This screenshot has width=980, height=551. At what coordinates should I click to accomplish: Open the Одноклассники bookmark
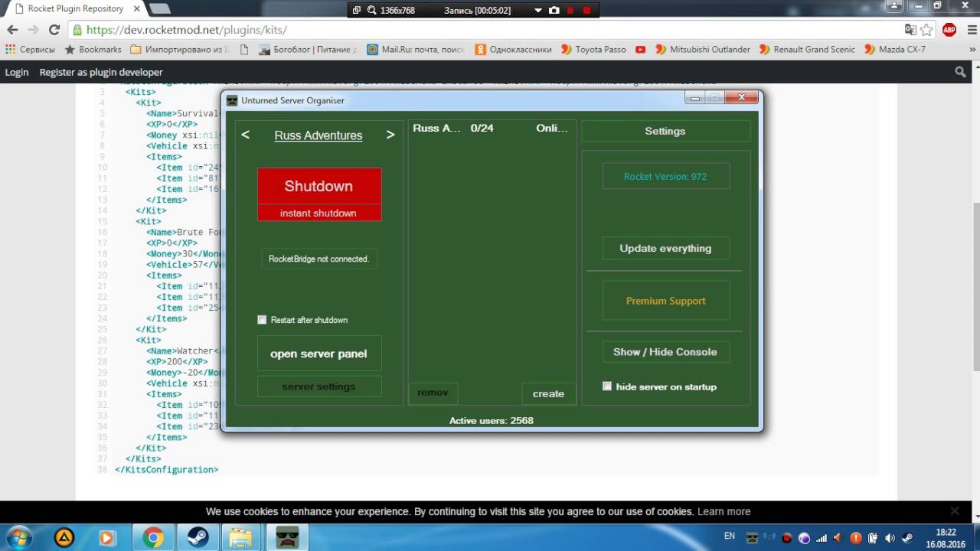coord(513,49)
